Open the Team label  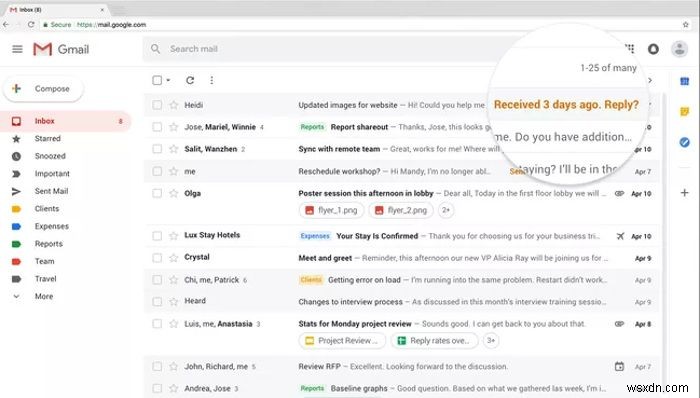[45, 261]
